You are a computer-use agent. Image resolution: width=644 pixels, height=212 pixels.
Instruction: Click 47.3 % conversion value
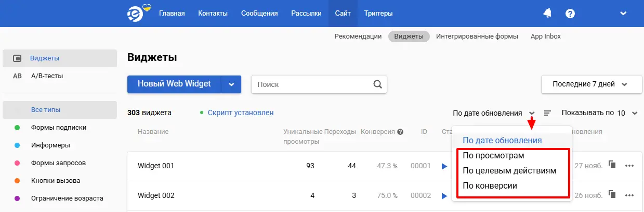click(387, 166)
